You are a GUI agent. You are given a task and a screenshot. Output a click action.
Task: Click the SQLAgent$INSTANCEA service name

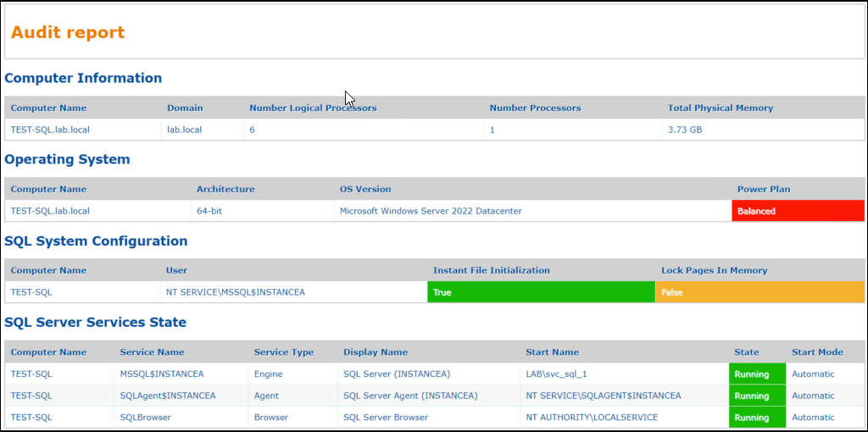[168, 396]
